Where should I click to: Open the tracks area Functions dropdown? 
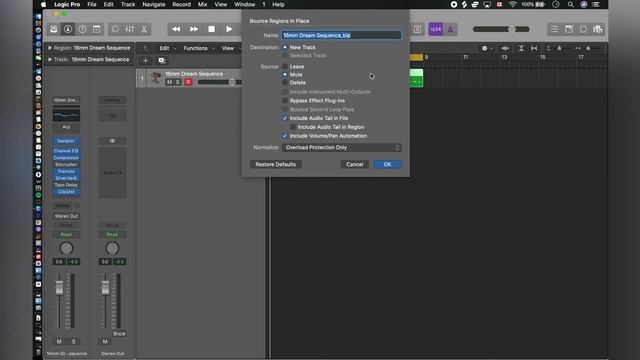(198, 48)
